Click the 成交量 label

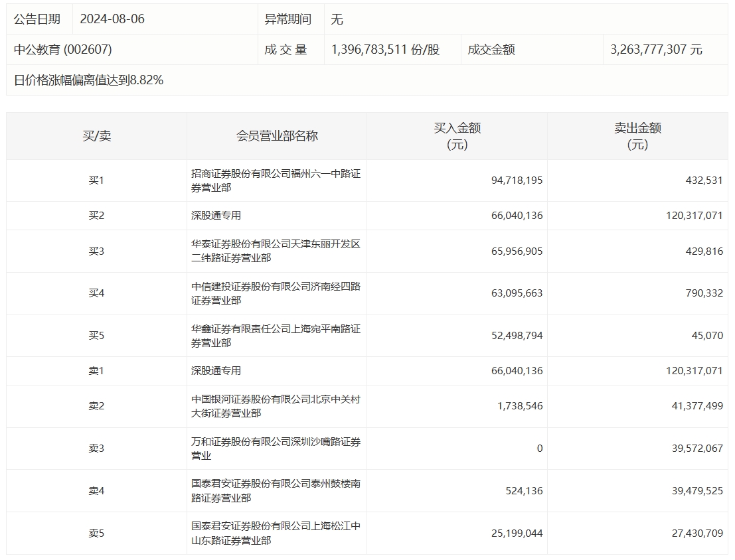(x=286, y=50)
